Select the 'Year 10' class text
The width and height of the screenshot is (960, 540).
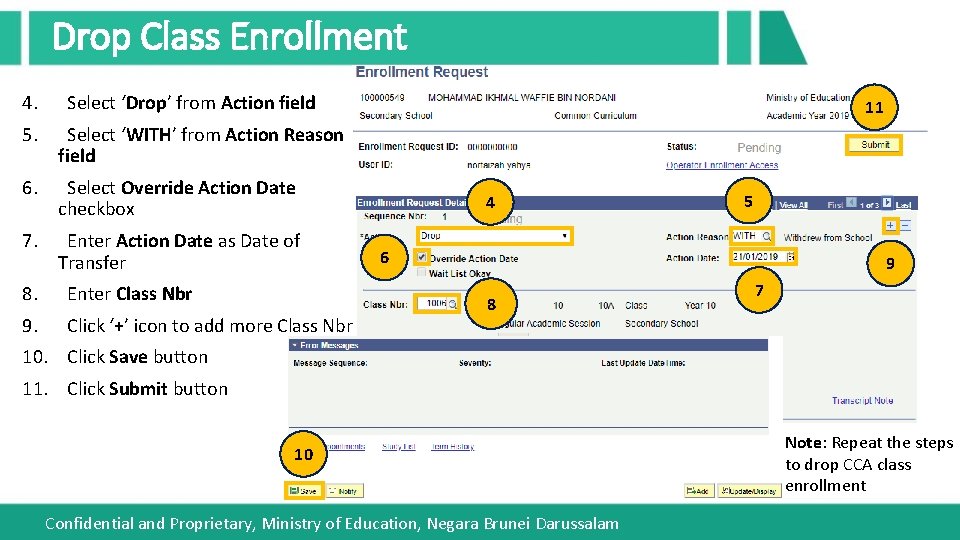click(700, 306)
